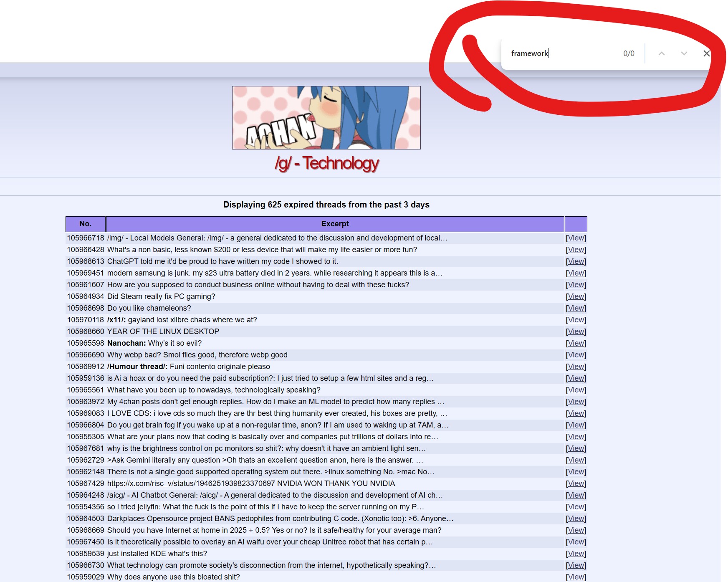The width and height of the screenshot is (728, 582).
Task: View the jellyfin thread
Action: pyautogui.click(x=576, y=507)
